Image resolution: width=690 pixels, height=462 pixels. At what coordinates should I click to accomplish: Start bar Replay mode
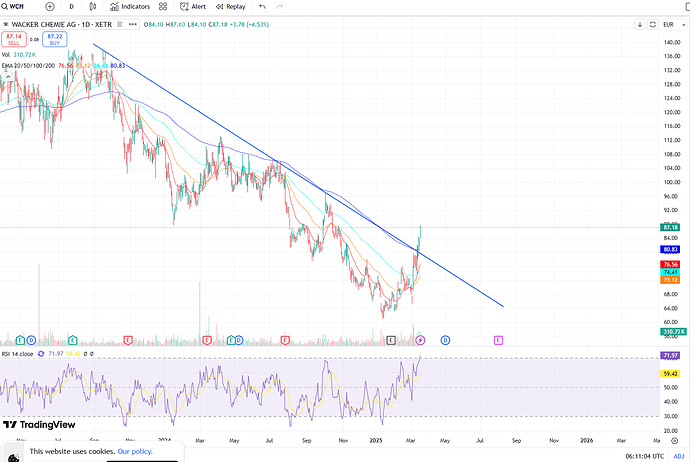point(231,7)
